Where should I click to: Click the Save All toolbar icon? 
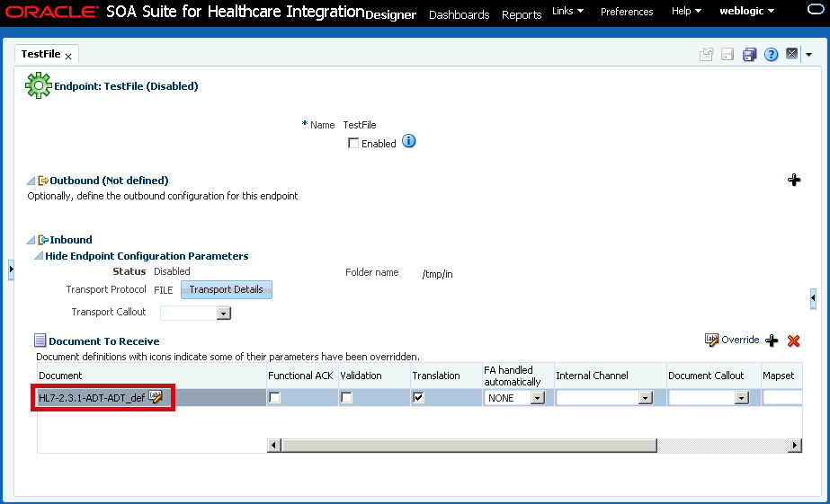[749, 55]
